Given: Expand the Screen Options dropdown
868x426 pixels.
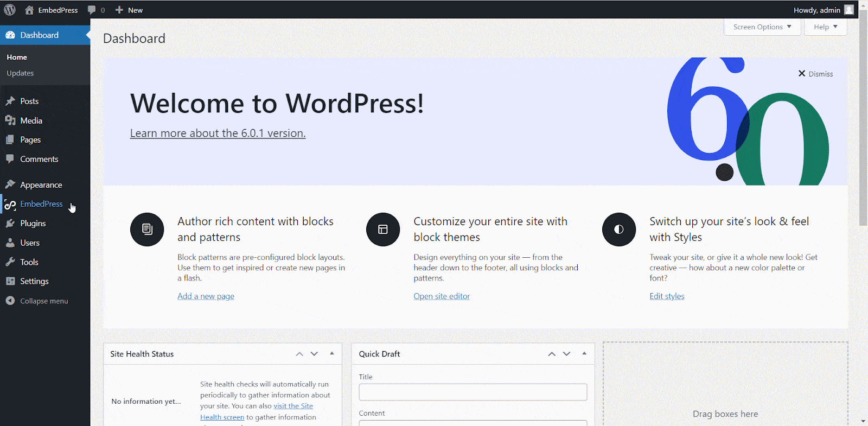Looking at the screenshot, I should coord(762,27).
